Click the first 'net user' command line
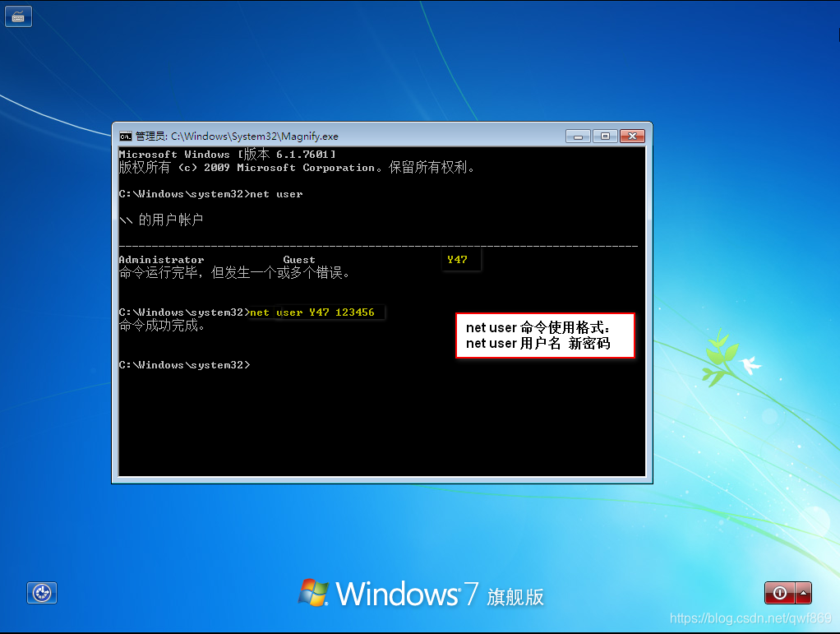Viewport: 840px width, 634px height. point(210,194)
